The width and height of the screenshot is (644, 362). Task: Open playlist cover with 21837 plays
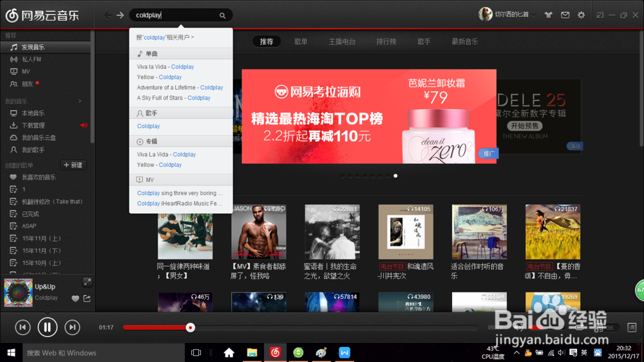pyautogui.click(x=553, y=232)
